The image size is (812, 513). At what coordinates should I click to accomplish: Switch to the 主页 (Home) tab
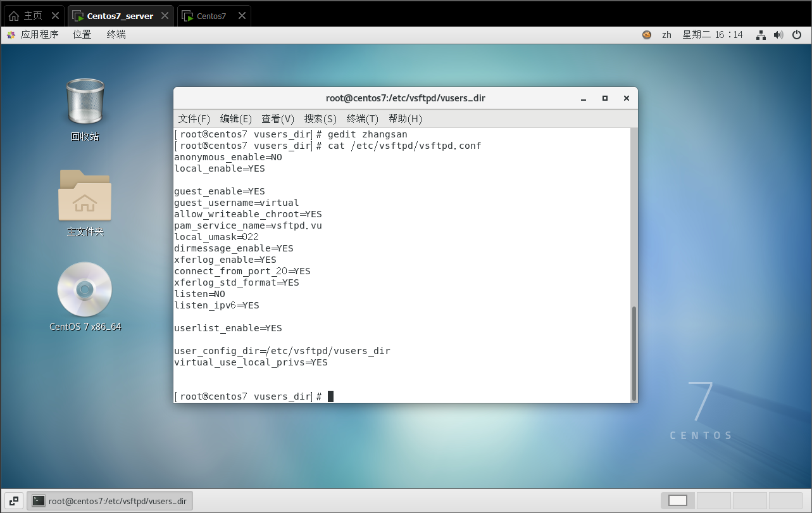coord(32,16)
